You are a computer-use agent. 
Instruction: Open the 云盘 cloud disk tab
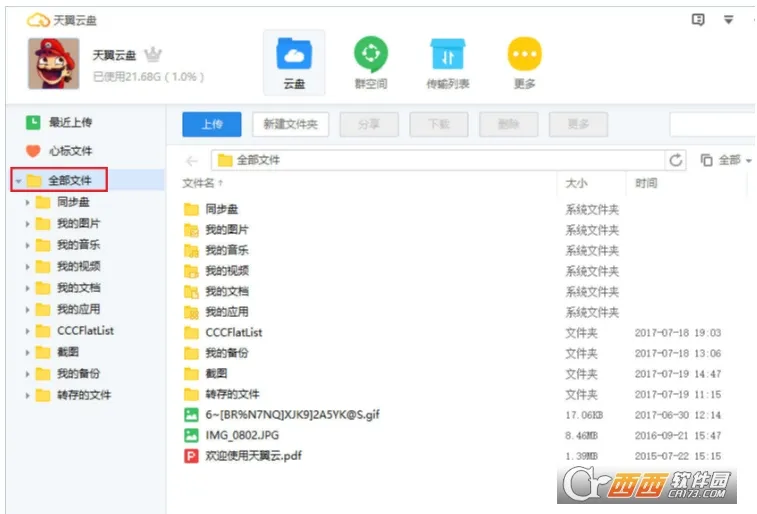(x=294, y=63)
